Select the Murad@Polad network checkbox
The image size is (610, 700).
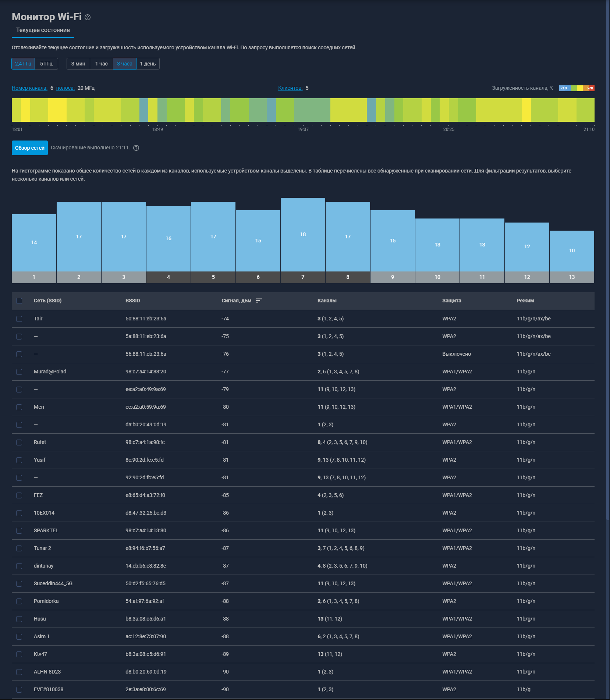[19, 372]
